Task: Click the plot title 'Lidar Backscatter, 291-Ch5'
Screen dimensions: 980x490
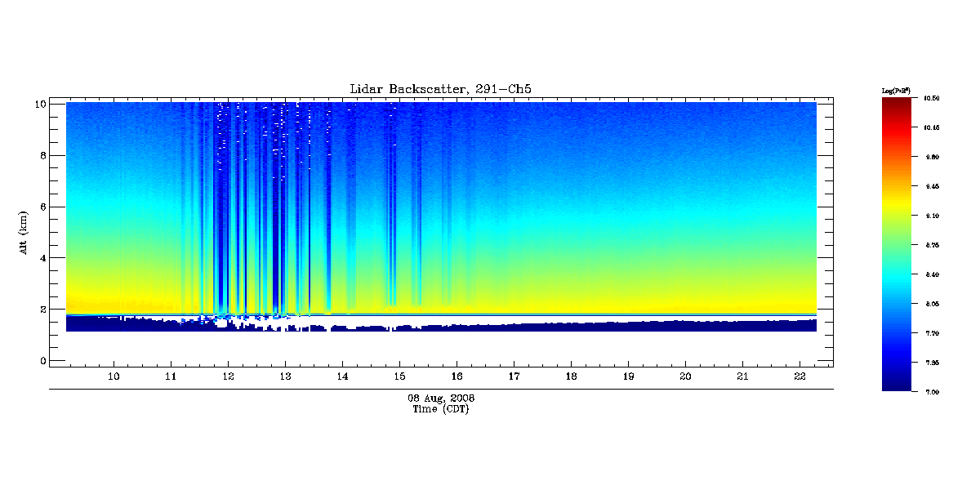Action: click(442, 89)
